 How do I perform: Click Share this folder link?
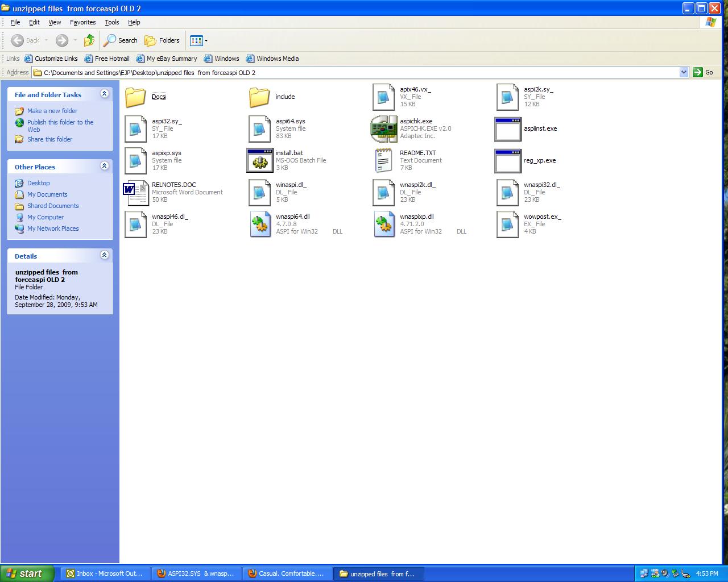click(x=49, y=139)
